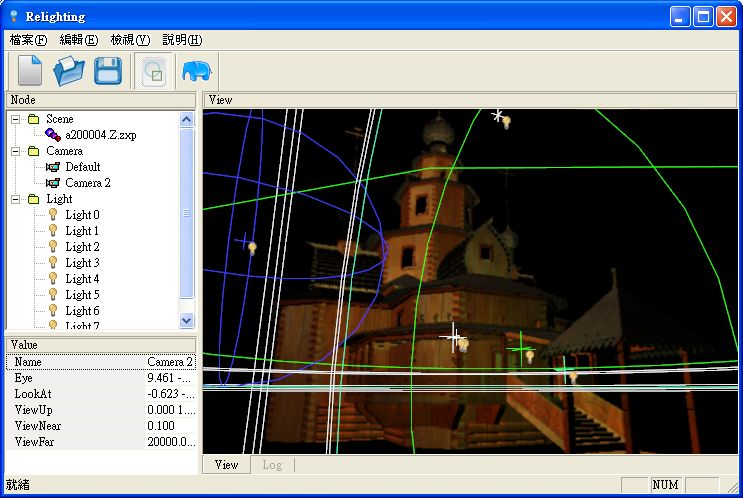Click the blue elephant toolbar icon

click(196, 71)
